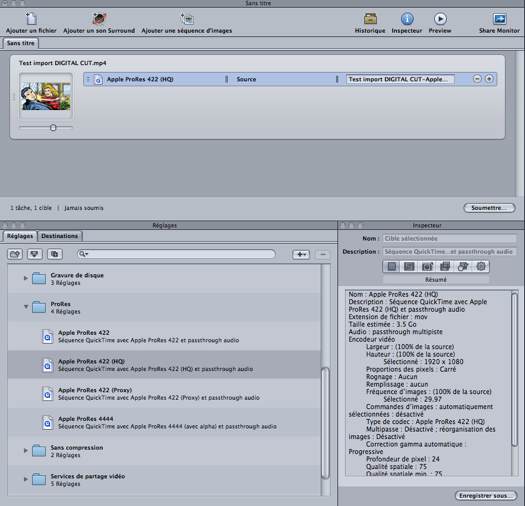Click the Enregistrer sous button
The width and height of the screenshot is (525, 506).
(485, 496)
